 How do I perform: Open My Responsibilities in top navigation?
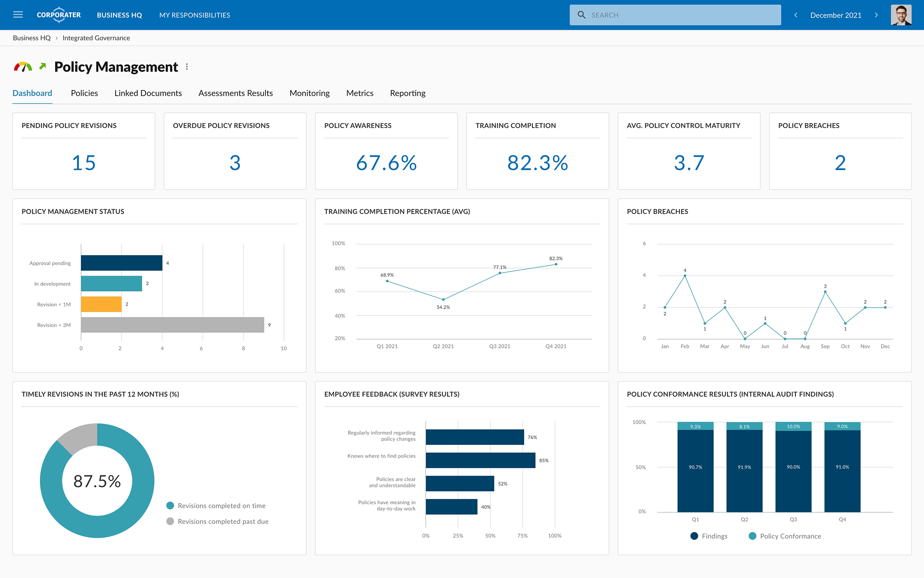[x=194, y=15]
